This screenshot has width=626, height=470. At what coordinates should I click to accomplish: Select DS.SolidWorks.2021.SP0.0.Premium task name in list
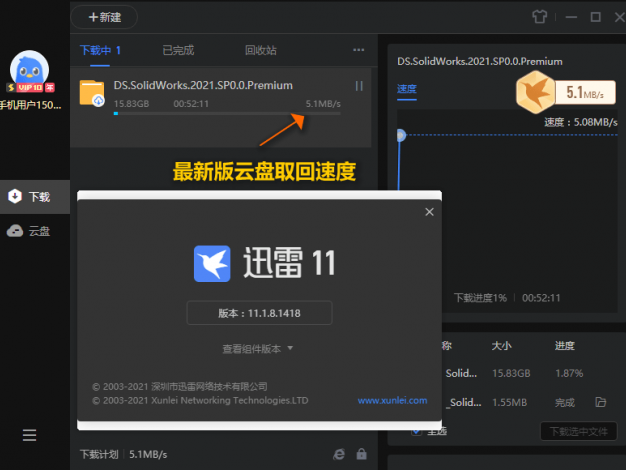203,85
